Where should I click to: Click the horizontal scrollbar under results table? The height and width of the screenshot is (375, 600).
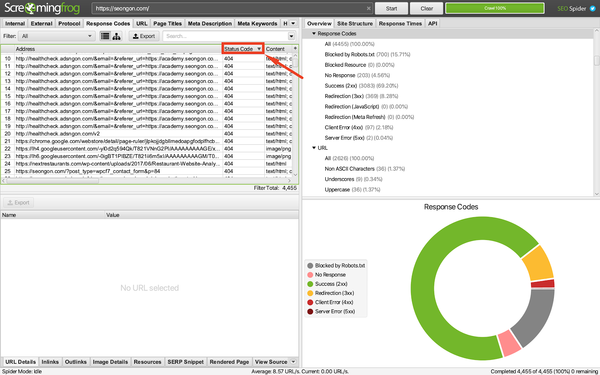tap(52, 181)
